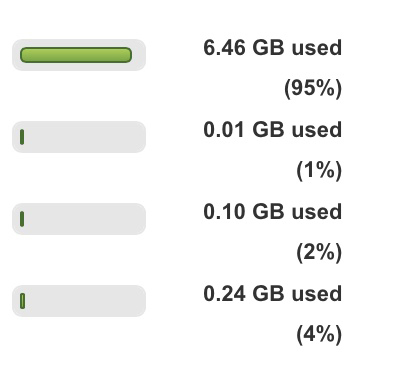395x387 pixels.
Task: Select the '0.10 GB used' label
Action: pos(273,212)
